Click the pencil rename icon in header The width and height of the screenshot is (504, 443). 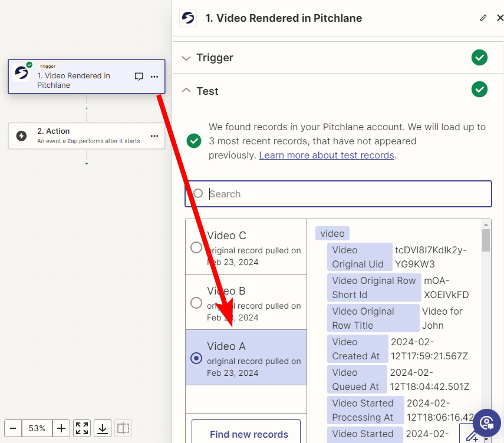(483, 18)
